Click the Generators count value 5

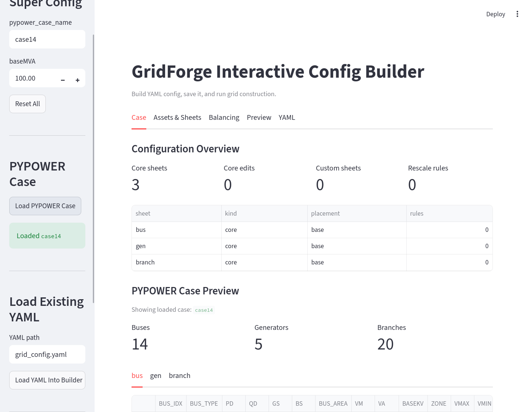259,344
